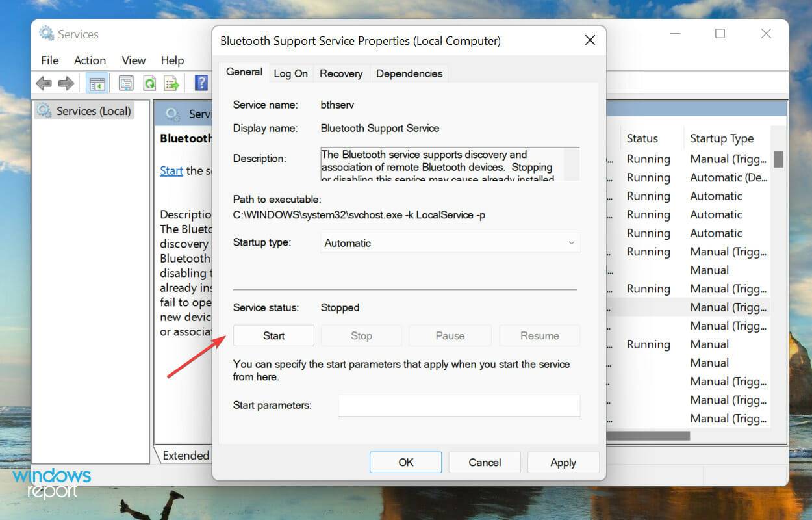This screenshot has height=520, width=812.
Task: Click the disabled Resume button
Action: (x=539, y=335)
